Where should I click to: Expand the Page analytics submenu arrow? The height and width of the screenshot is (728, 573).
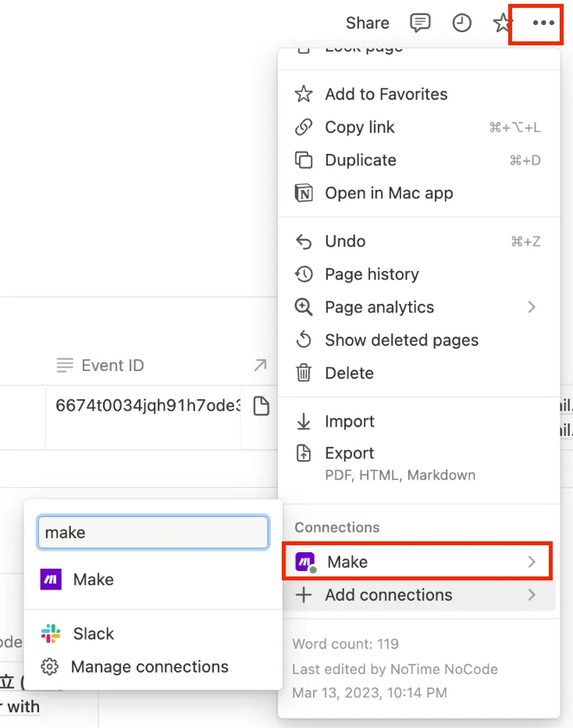(532, 307)
